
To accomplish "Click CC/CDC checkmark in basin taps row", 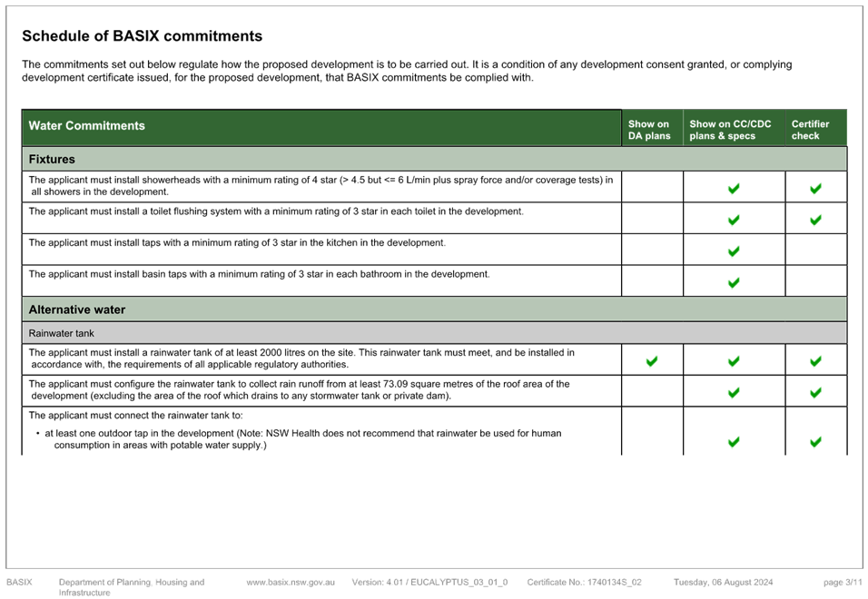I will click(x=734, y=283).
